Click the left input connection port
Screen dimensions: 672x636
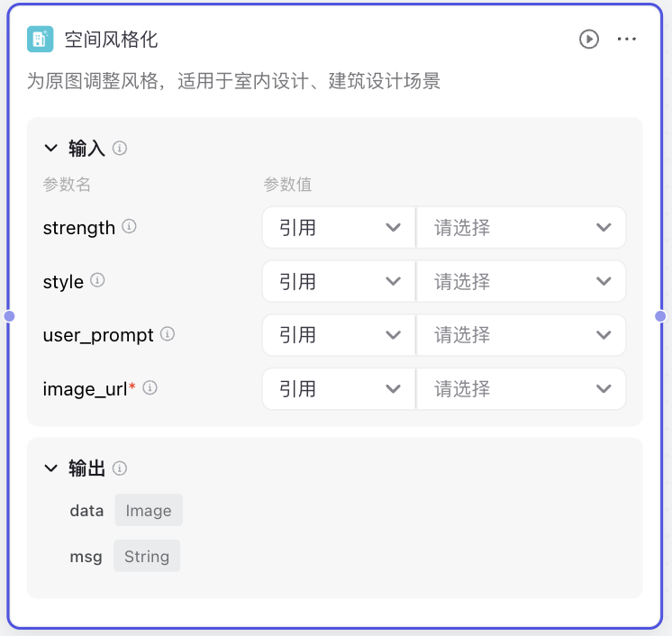point(9,316)
